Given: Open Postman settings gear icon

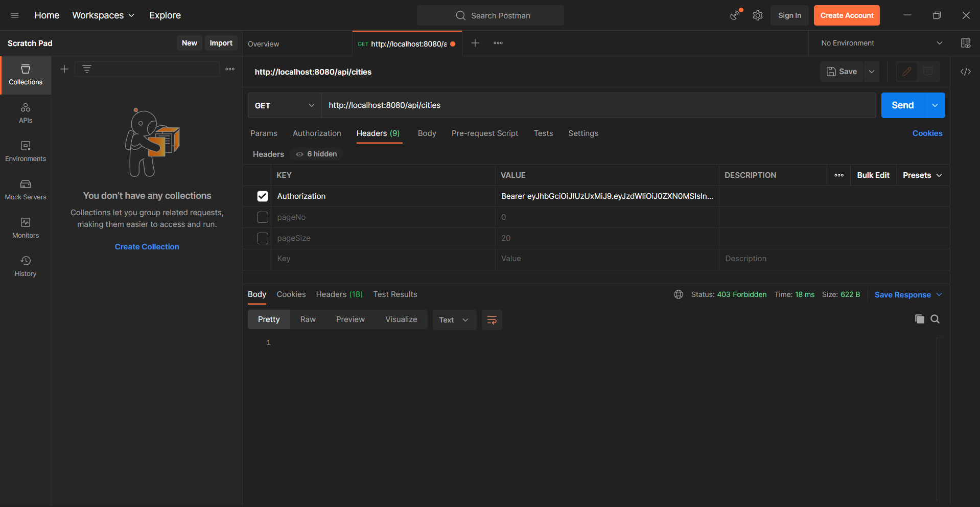Looking at the screenshot, I should tap(758, 15).
